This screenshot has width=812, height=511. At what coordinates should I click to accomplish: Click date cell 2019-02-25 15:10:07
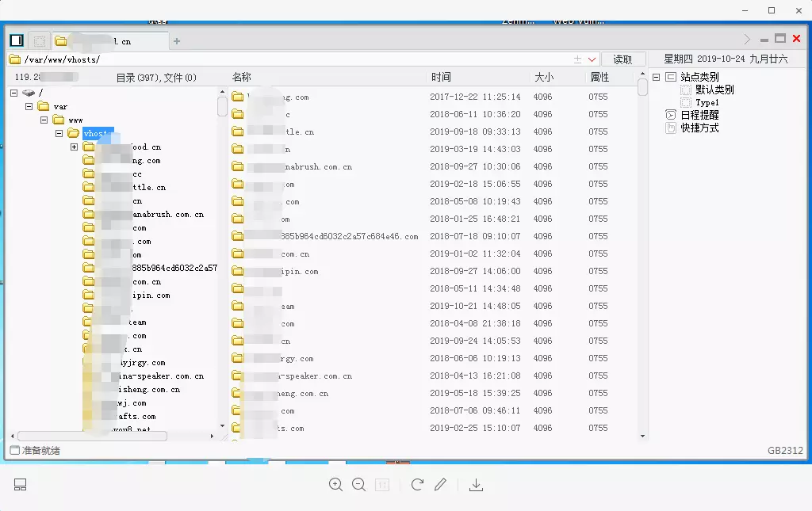pos(475,428)
